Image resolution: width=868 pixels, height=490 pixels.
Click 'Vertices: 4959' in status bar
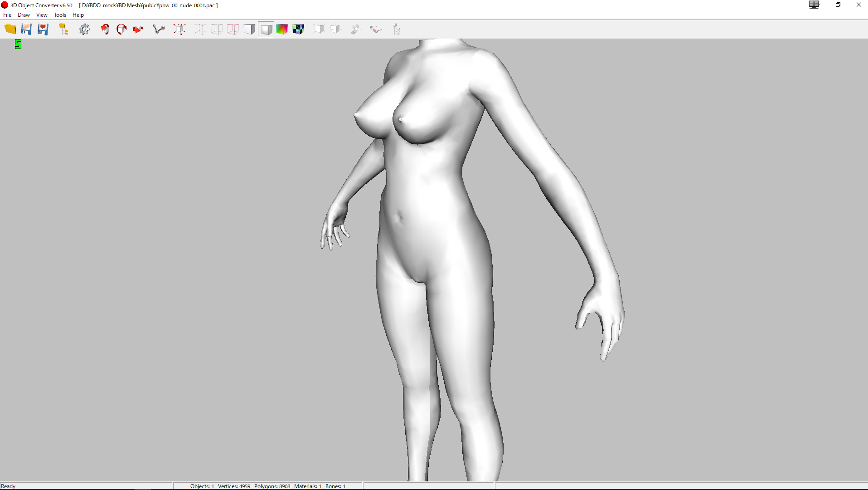[x=234, y=486]
